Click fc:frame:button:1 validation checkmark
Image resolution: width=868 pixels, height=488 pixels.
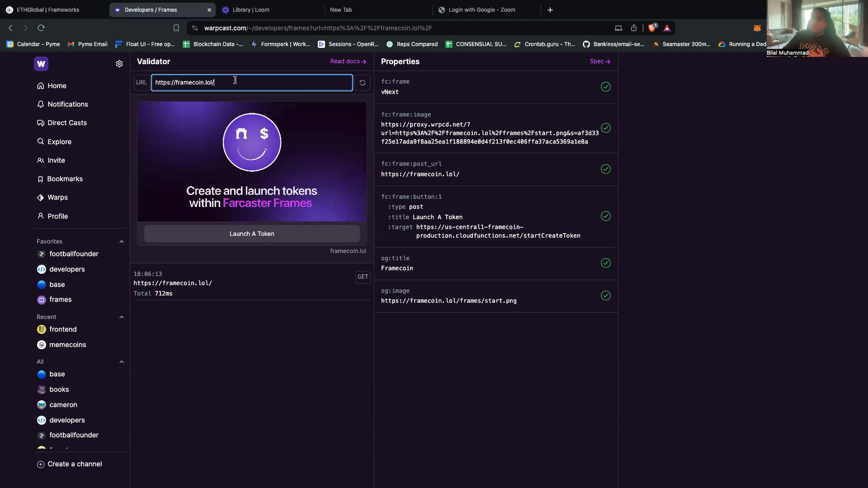click(x=606, y=216)
